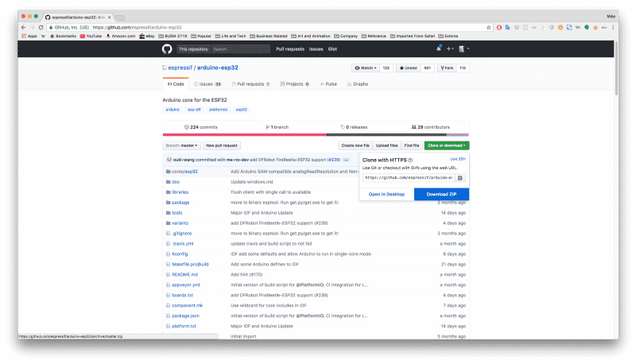Open the 0 releases link
The height and width of the screenshot is (364, 636).
pyautogui.click(x=354, y=127)
